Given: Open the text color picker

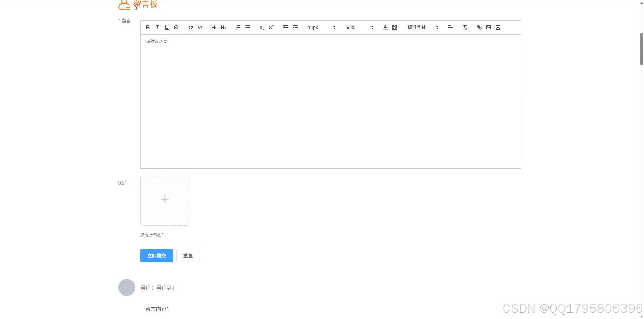Looking at the screenshot, I should pyautogui.click(x=385, y=27).
